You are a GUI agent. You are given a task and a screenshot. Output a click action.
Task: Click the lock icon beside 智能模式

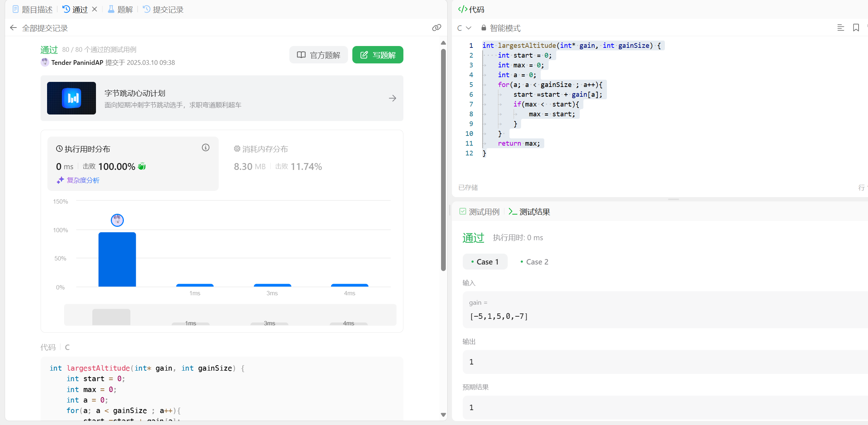click(x=483, y=28)
